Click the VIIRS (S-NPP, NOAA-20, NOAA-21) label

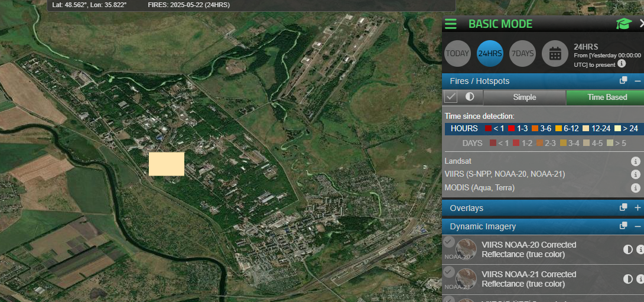point(505,174)
